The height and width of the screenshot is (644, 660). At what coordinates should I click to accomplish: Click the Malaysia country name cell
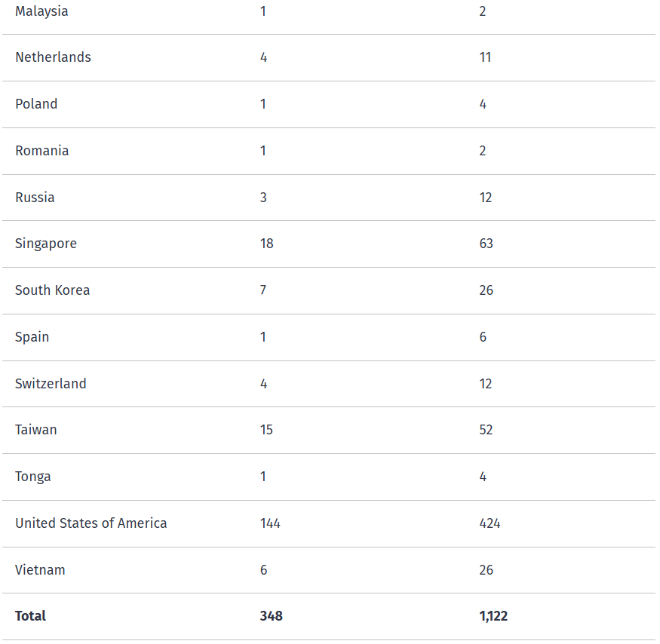click(x=41, y=11)
